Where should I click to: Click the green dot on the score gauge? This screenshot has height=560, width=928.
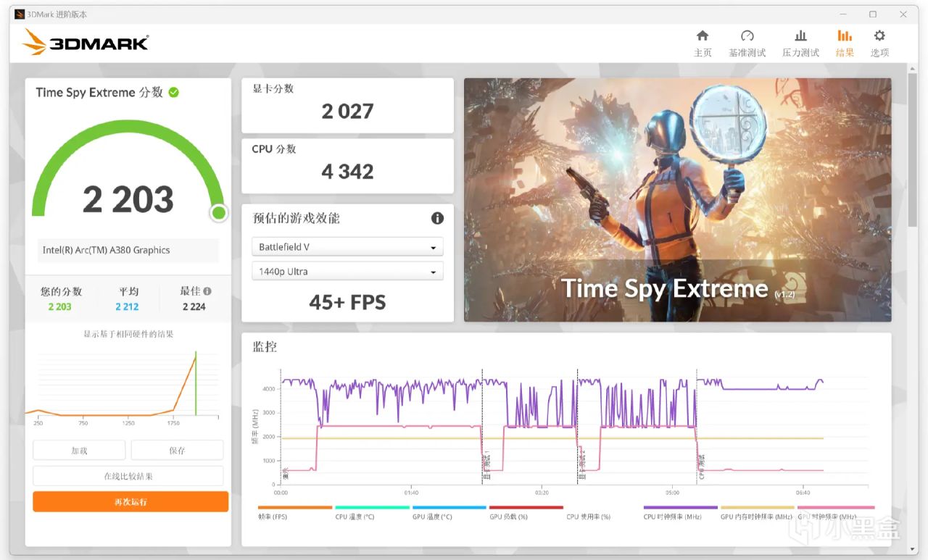[x=218, y=213]
